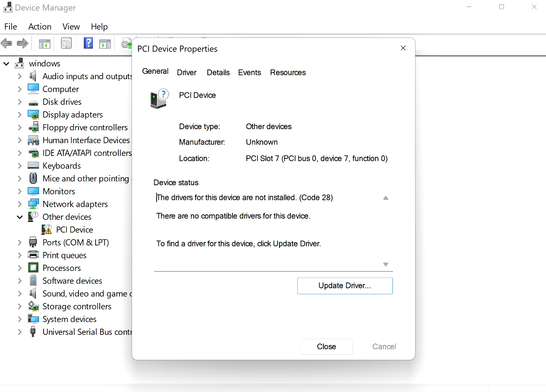The image size is (546, 392).
Task: Expand the Network adapters node
Action: (x=20, y=204)
